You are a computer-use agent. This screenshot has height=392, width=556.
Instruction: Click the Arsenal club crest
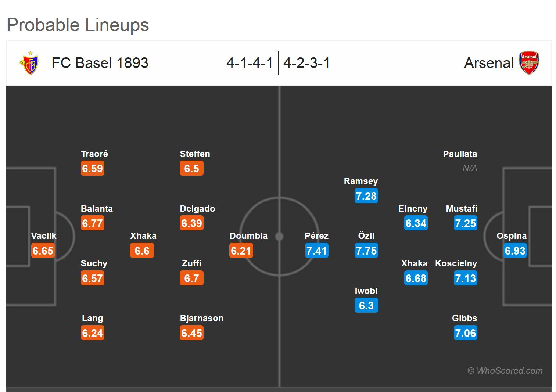point(529,63)
